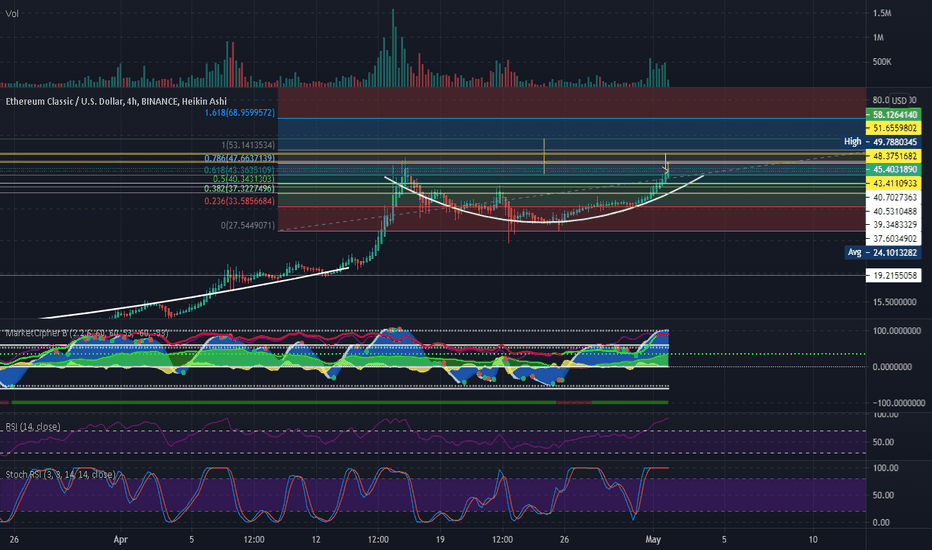Click the 500K volume scale value
This screenshot has height=550, width=932.
[x=882, y=62]
